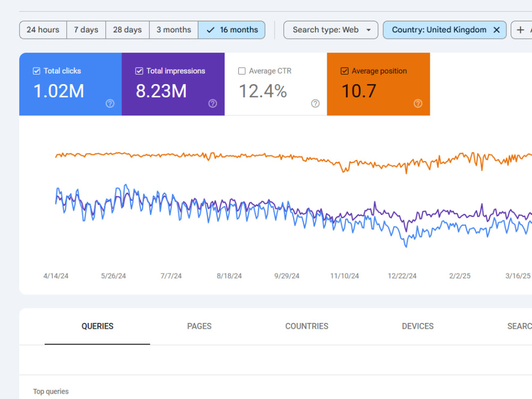Select the 3 months date range
Viewport: 532px width, 399px height.
coord(174,30)
